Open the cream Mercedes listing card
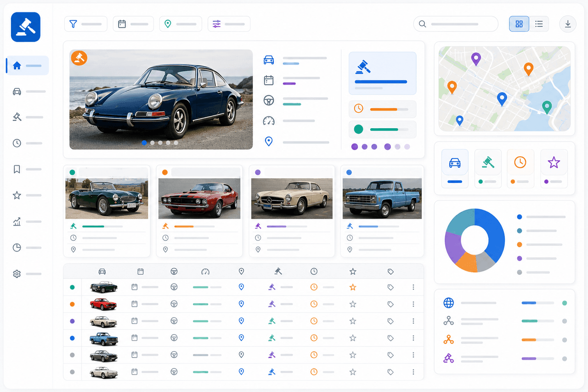The height and width of the screenshot is (392, 588). tap(292, 211)
